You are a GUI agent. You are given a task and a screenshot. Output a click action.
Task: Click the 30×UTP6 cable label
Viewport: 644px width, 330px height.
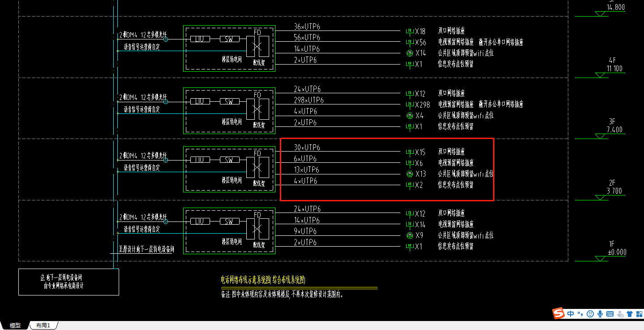tap(307, 148)
